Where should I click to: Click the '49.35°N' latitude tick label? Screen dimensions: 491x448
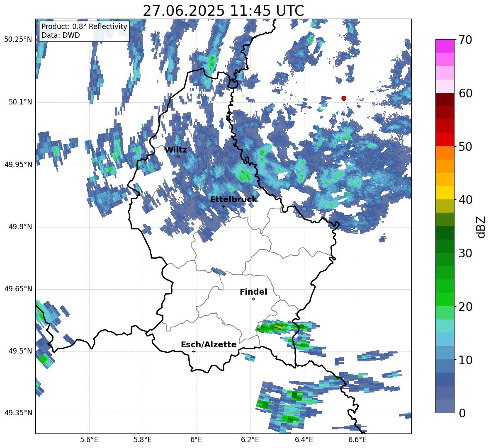coord(18,413)
